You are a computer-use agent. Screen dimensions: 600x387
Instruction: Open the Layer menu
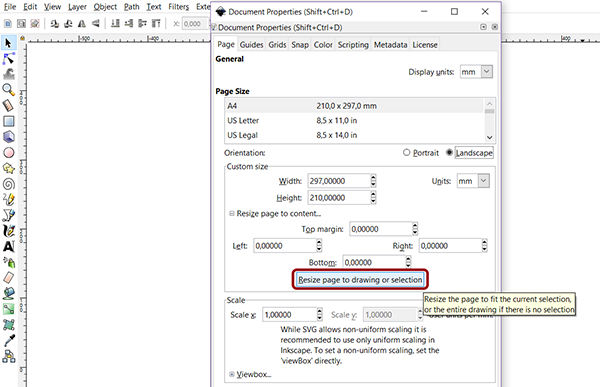(77, 7)
